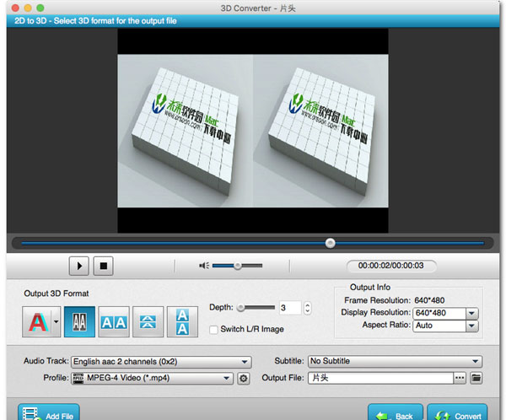Viewport: 506px width, 420px height.
Task: Open the Anaglyph format type dropdown arrow
Action: [x=57, y=322]
